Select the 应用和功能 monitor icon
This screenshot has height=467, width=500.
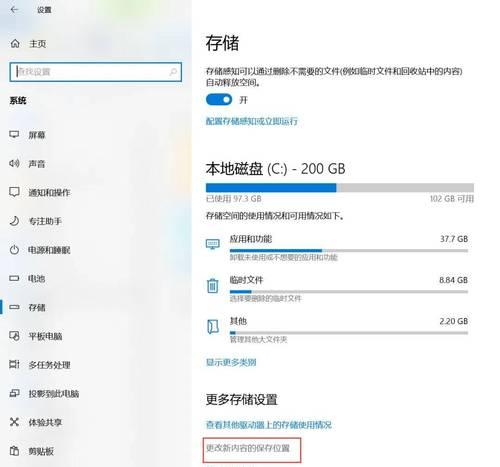click(213, 244)
